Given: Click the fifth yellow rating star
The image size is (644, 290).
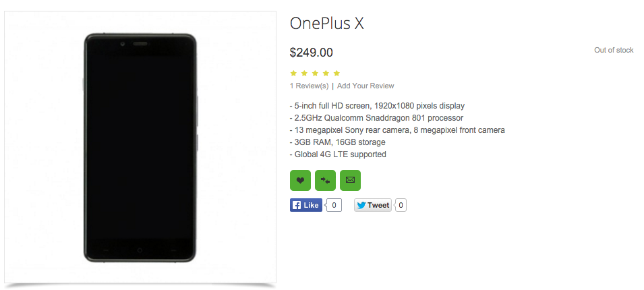Looking at the screenshot, I should 336,73.
